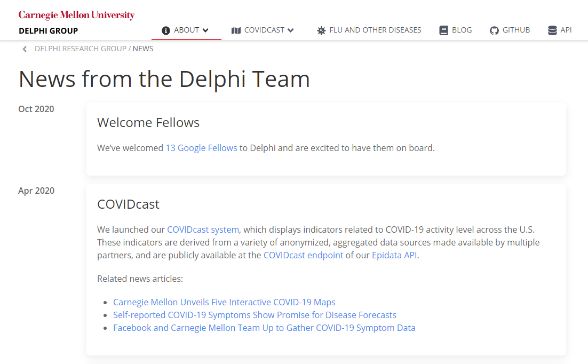Screen dimensions: 588x364
Task: Open the API nav item
Action: pos(566,30)
